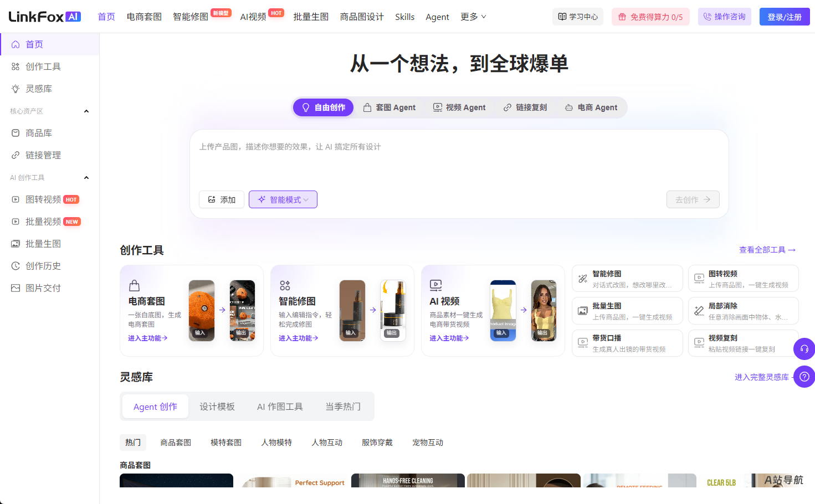Open the 电商套图 top navigation item
This screenshot has width=815, height=504.
coord(144,17)
